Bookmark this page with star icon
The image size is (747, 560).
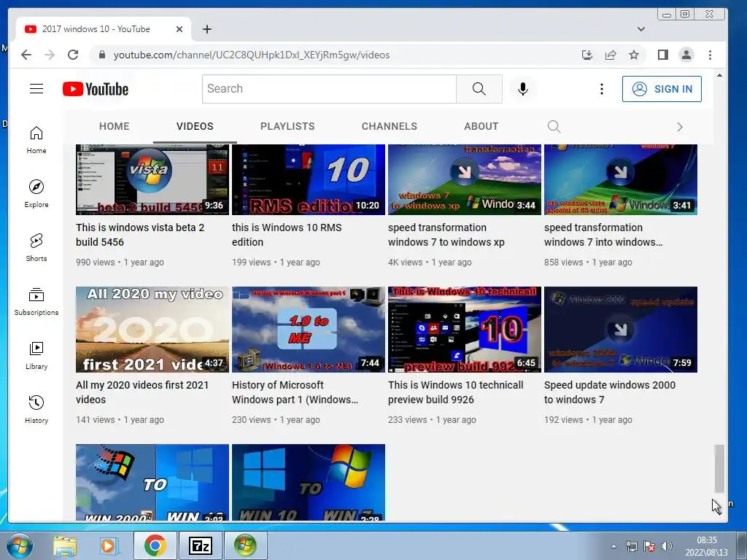pyautogui.click(x=634, y=55)
